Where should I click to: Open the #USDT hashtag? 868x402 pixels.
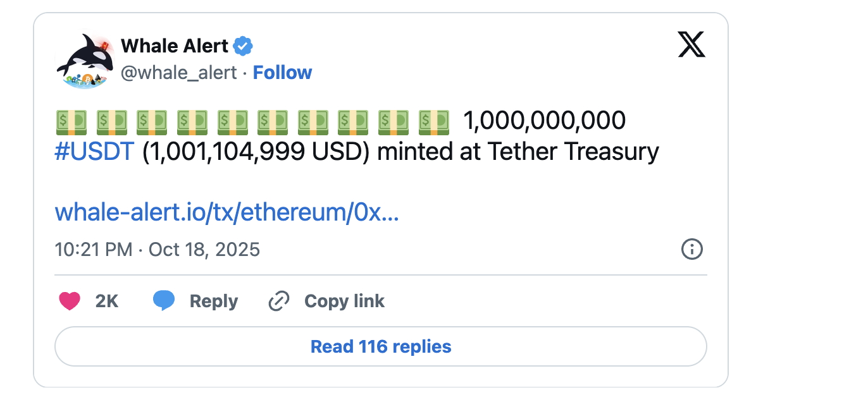tap(94, 152)
